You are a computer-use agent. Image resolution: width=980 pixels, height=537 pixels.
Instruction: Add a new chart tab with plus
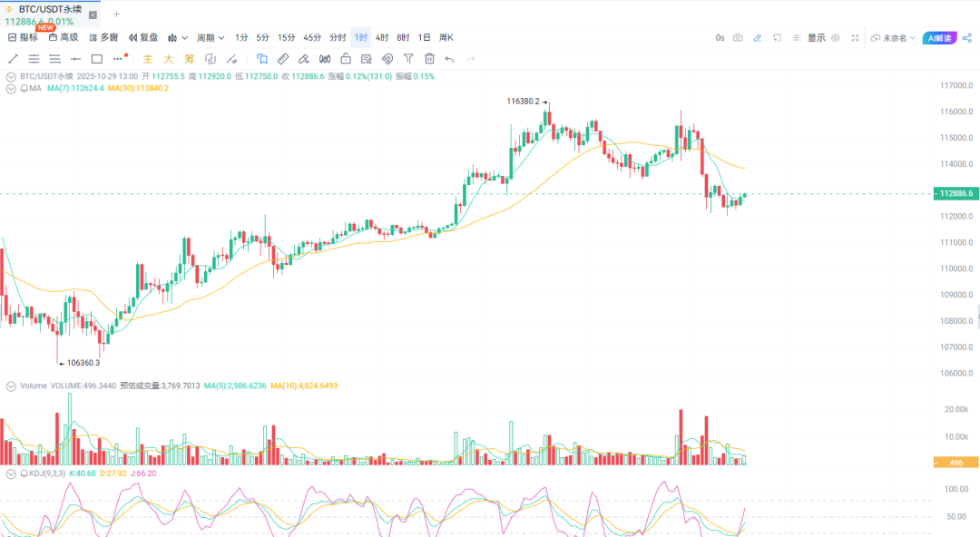[x=116, y=15]
